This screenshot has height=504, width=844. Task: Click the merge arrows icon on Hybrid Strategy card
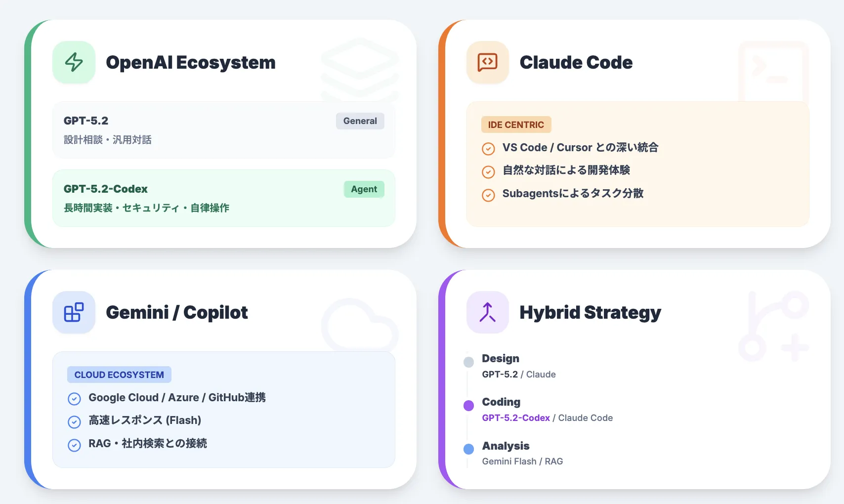click(487, 312)
